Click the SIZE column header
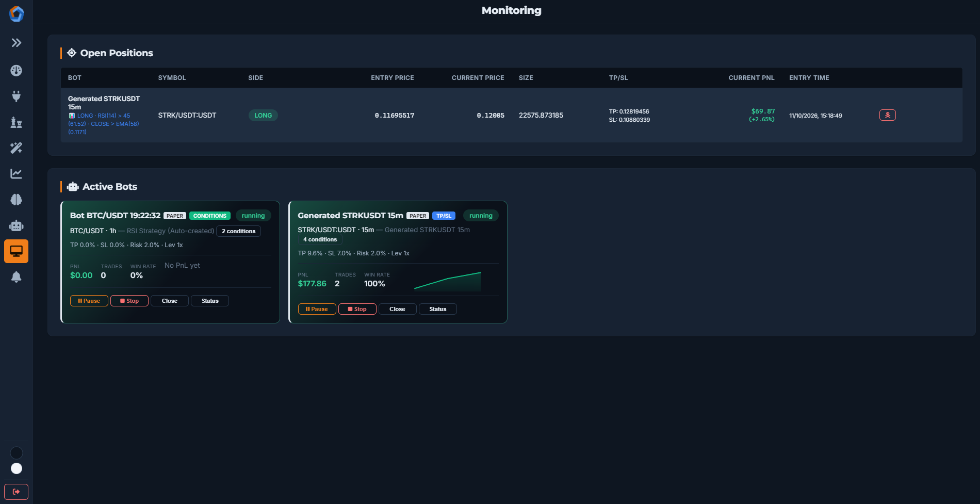980x504 pixels. 526,78
